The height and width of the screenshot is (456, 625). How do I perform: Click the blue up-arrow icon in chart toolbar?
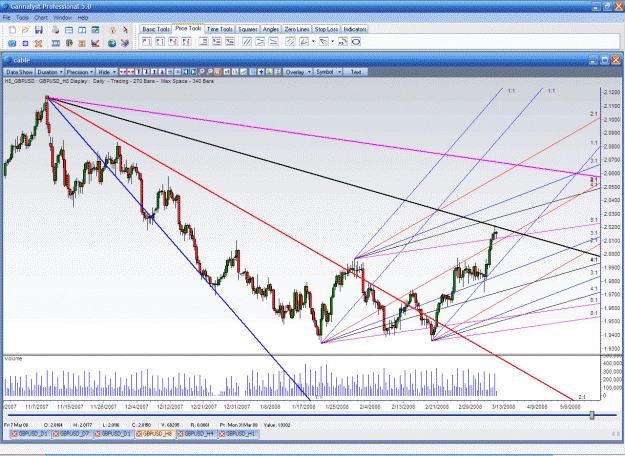pos(261,72)
